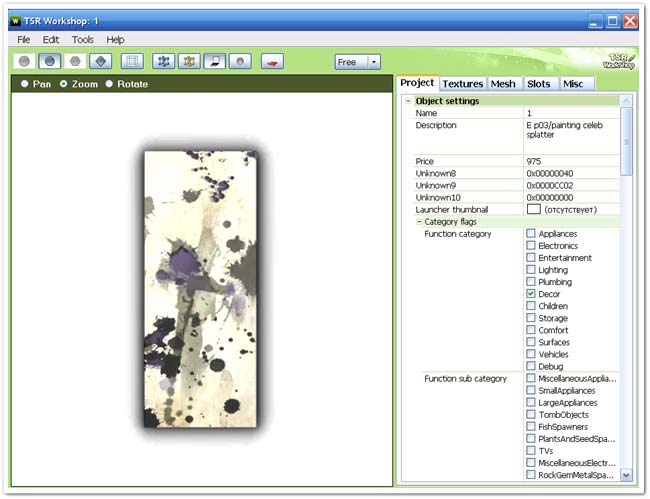Click the Function sub category label
Image resolution: width=650 pixels, height=499 pixels.
click(x=466, y=378)
